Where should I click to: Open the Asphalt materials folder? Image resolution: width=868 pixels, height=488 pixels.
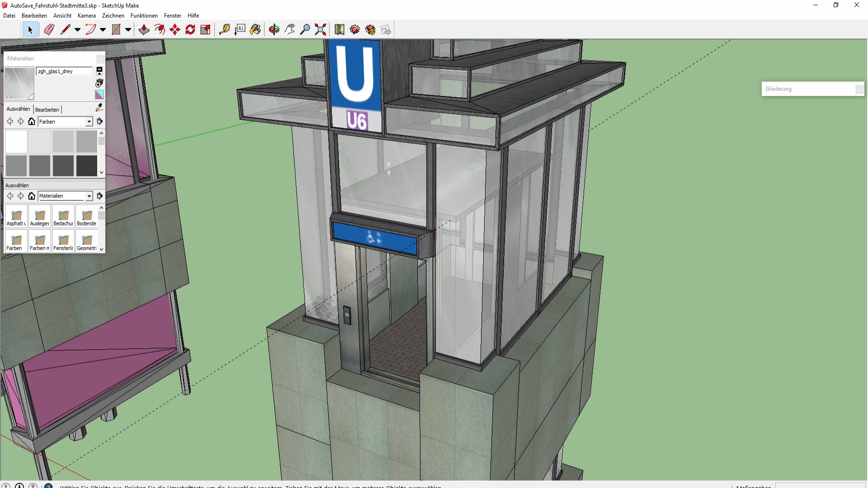[x=16, y=216]
